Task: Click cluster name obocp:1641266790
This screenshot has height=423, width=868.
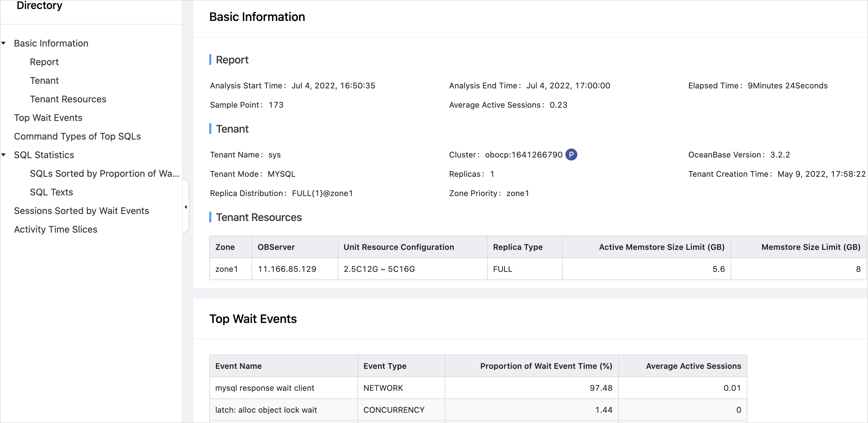Action: pos(523,155)
